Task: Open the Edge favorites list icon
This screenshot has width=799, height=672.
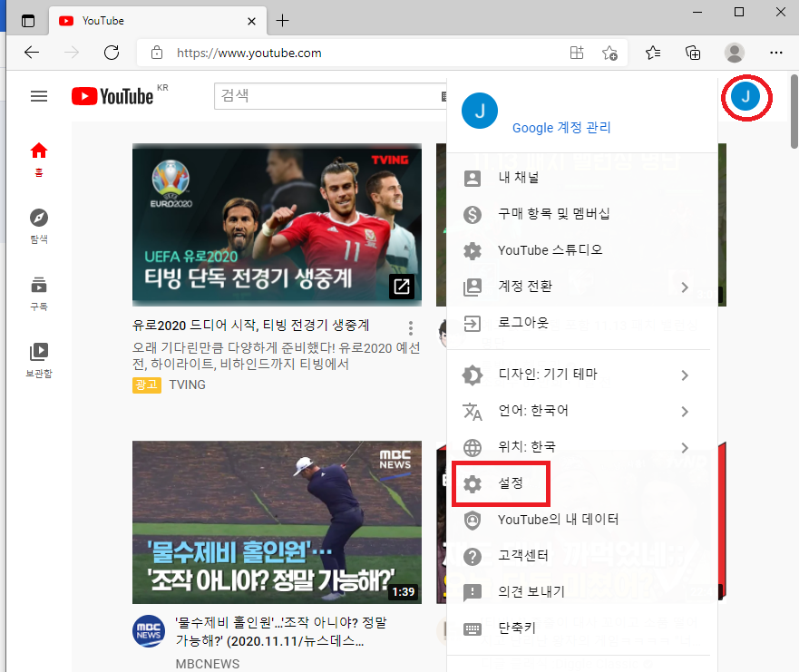Action: click(653, 53)
